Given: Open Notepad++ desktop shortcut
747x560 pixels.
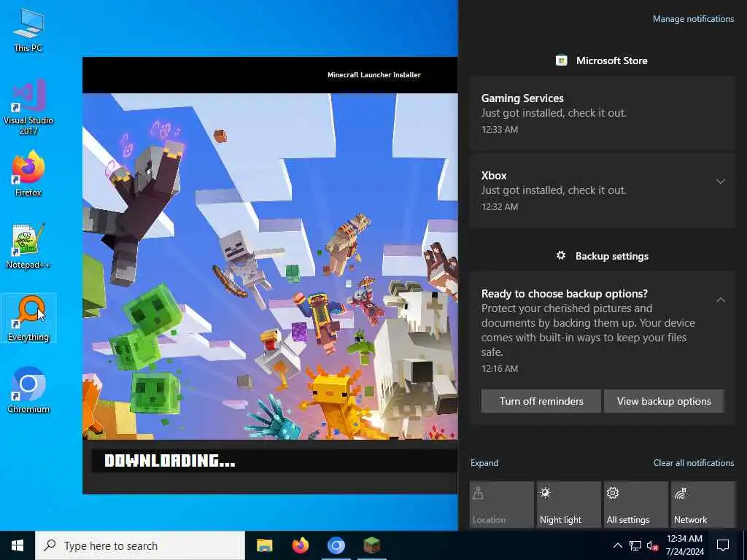Looking at the screenshot, I should pyautogui.click(x=28, y=246).
